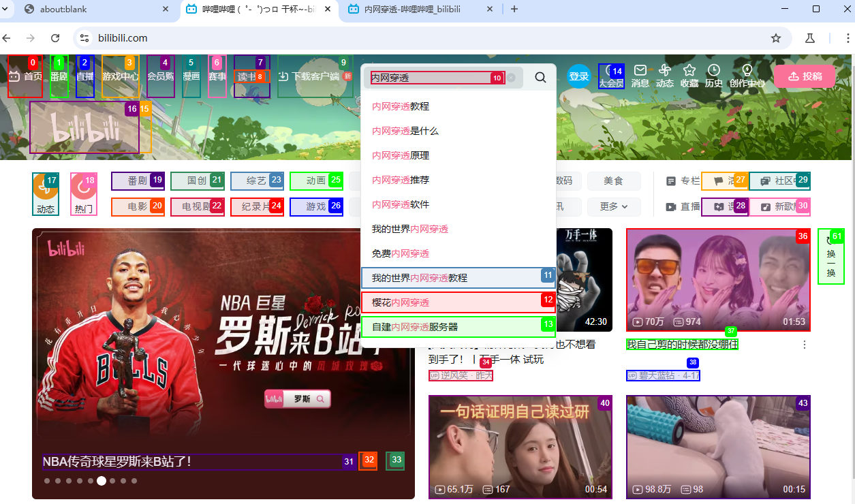The width and height of the screenshot is (855, 504).
Task: Select the 电影 category tab
Action: coord(138,206)
